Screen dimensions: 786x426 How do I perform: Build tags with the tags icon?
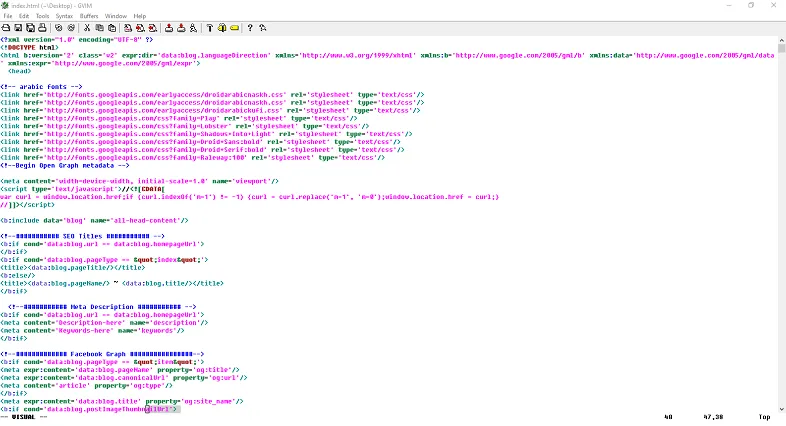pyautogui.click(x=222, y=28)
